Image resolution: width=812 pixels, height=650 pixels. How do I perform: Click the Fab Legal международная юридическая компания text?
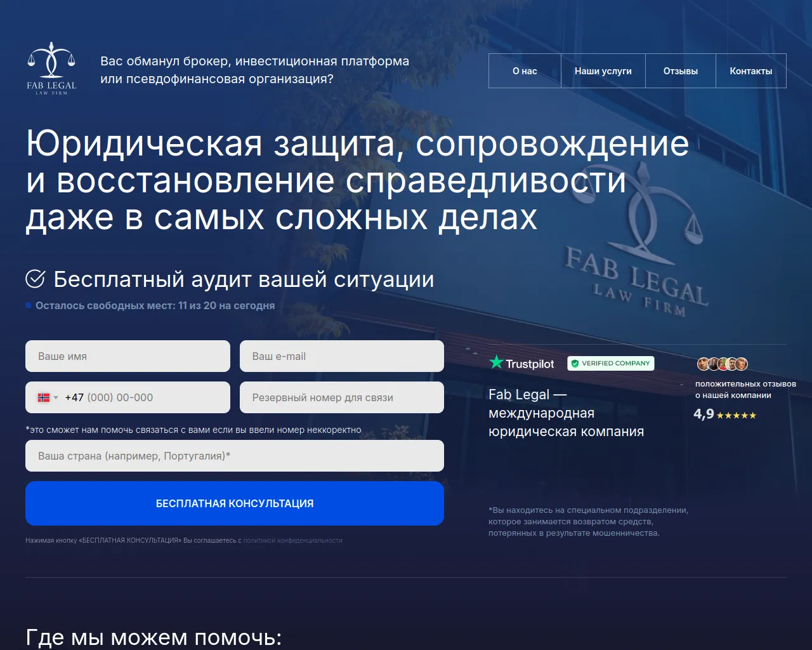[566, 413]
